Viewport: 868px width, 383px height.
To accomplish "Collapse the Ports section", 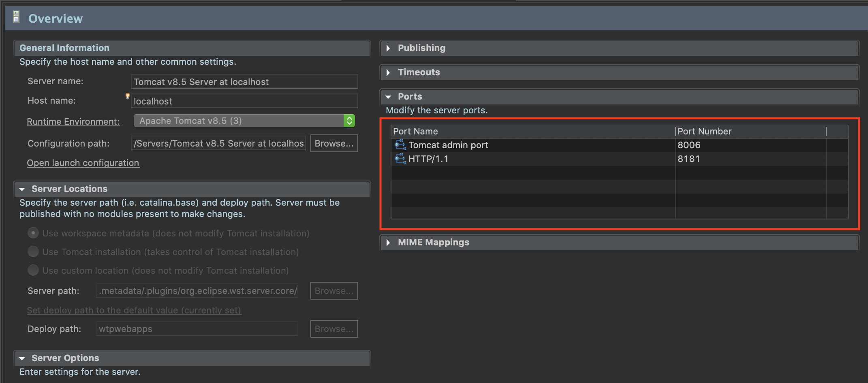I will [388, 97].
